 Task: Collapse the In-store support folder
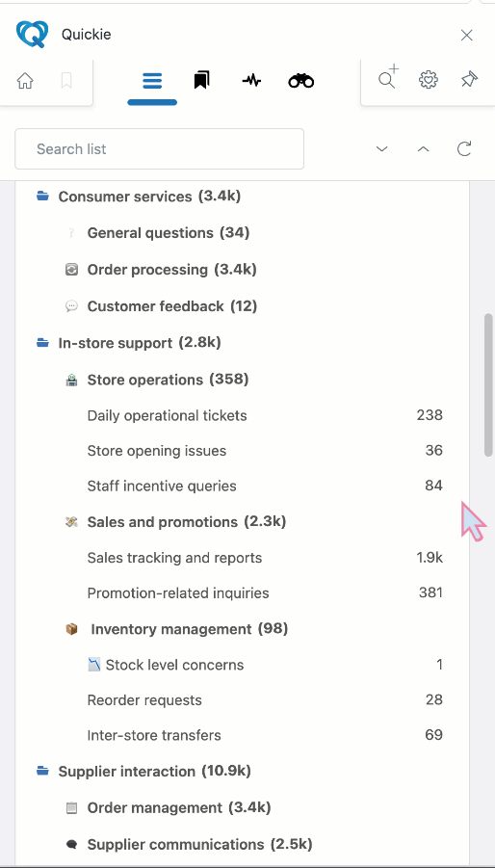(x=43, y=343)
